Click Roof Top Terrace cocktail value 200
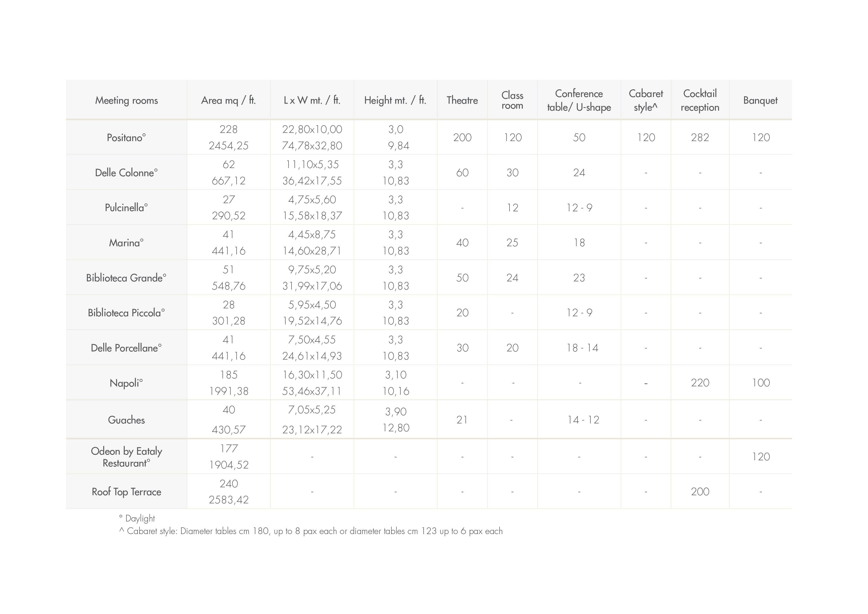The width and height of the screenshot is (868, 614). [700, 491]
